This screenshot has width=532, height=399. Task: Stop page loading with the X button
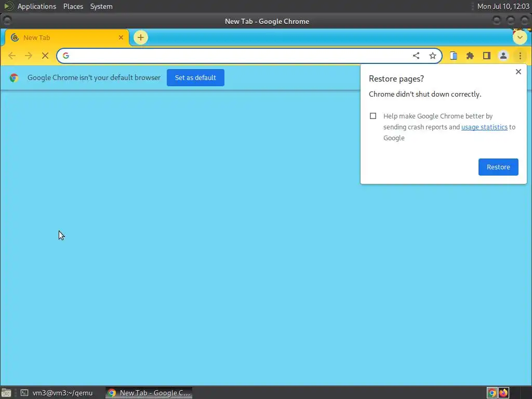pyautogui.click(x=45, y=56)
